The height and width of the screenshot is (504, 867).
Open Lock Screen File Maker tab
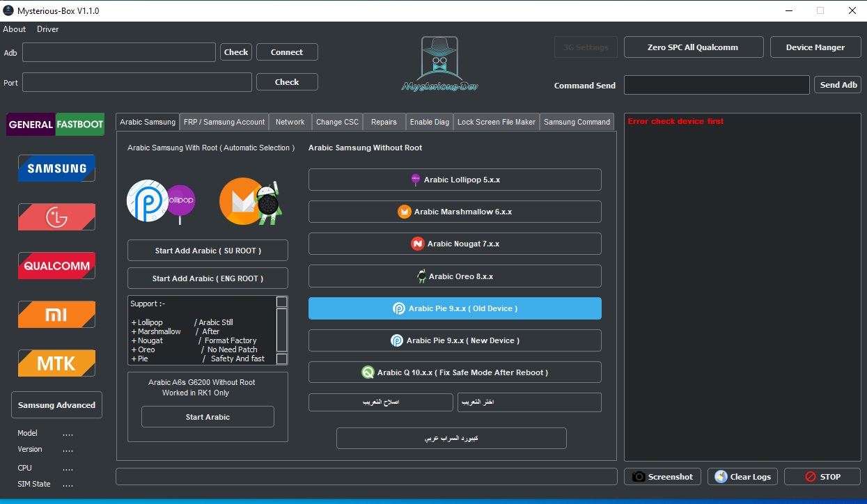497,122
